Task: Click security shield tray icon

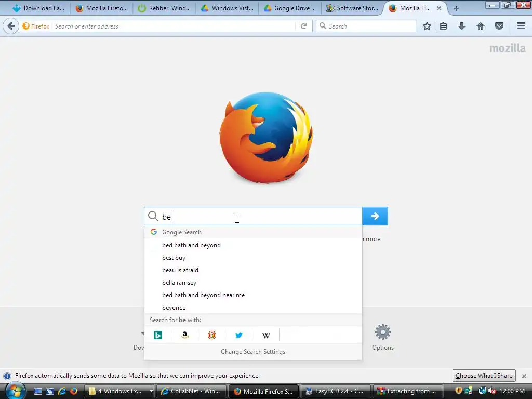Action: (458, 391)
